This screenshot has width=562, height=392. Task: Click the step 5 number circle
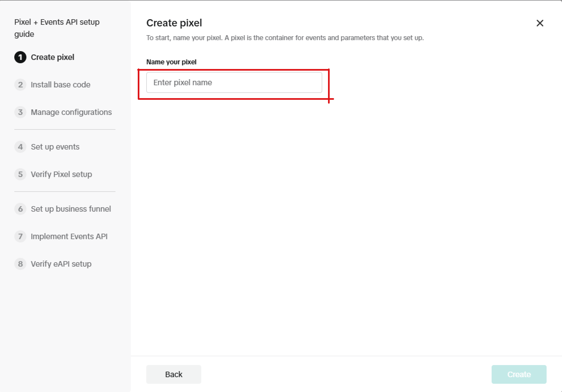tap(20, 174)
